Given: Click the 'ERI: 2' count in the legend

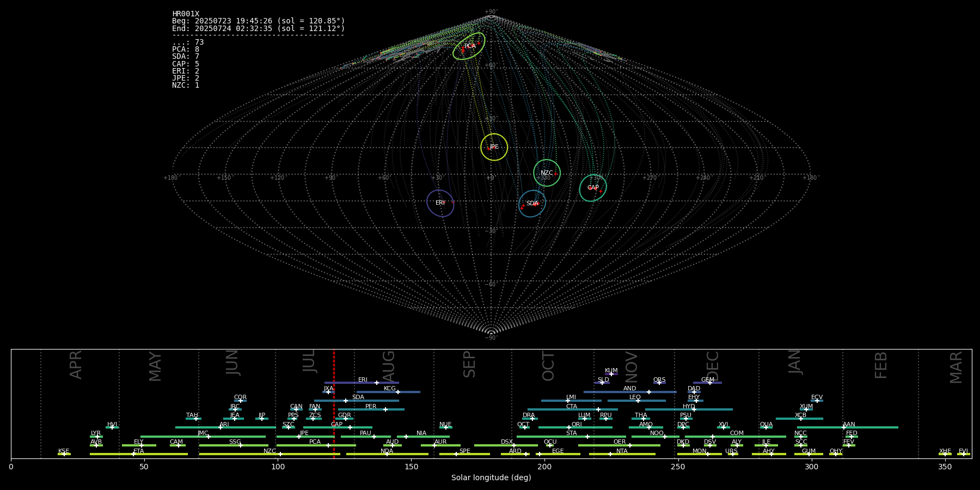Looking at the screenshot, I should pyautogui.click(x=186, y=71).
